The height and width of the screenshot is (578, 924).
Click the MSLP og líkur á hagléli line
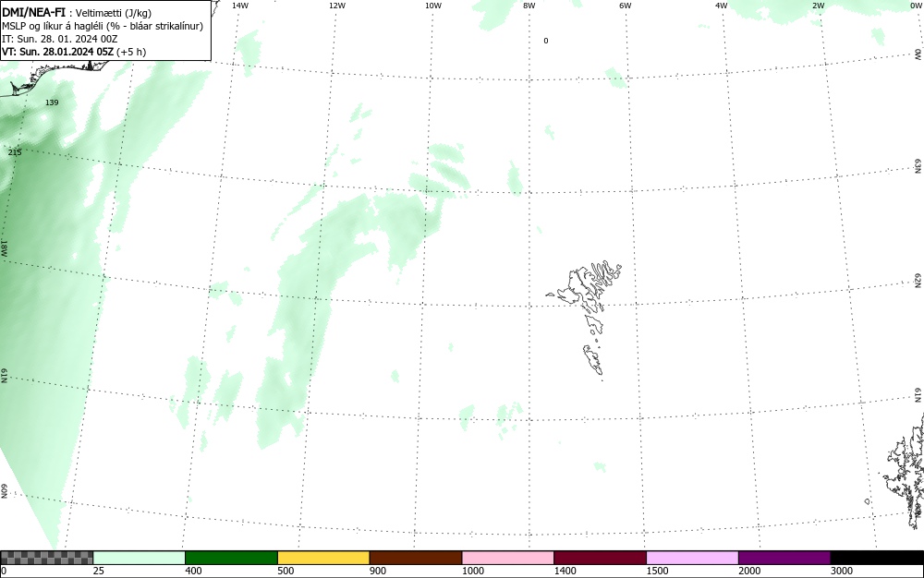point(103,26)
